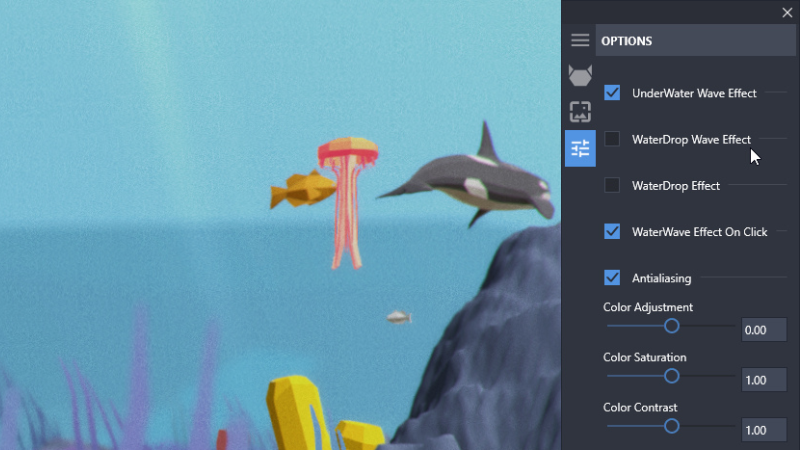
Task: Enable the WaterDrop Effect checkbox
Action: click(612, 185)
